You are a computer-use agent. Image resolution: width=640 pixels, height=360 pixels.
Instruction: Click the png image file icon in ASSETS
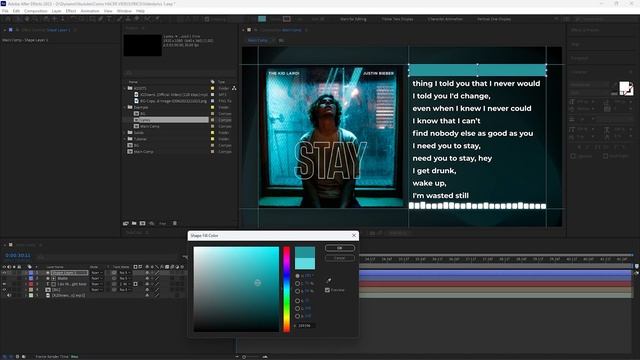[136, 100]
